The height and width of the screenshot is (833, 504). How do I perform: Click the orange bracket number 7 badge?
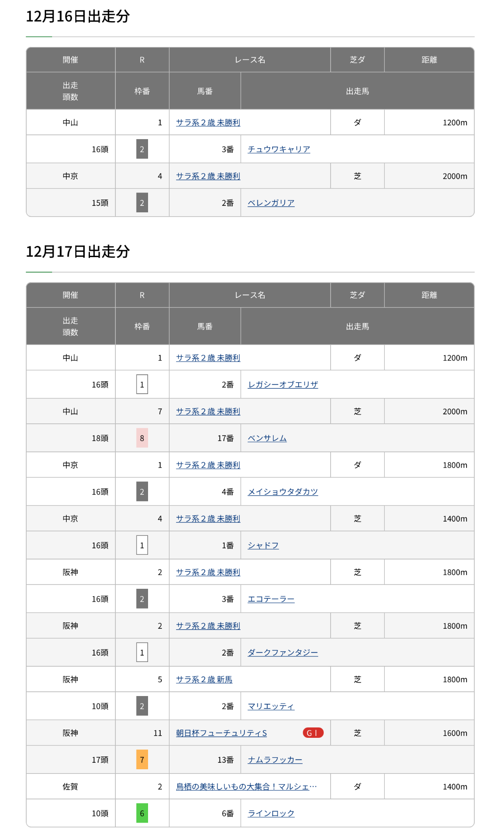[x=142, y=760]
